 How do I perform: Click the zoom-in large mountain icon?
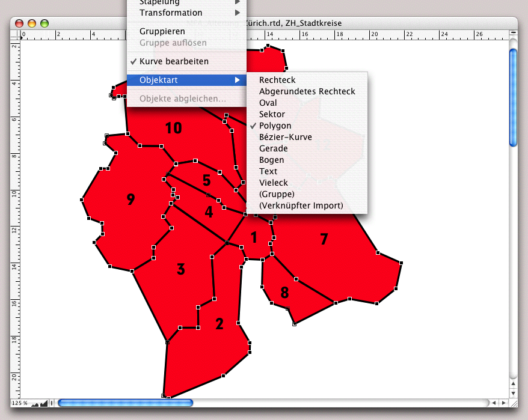pyautogui.click(x=43, y=403)
